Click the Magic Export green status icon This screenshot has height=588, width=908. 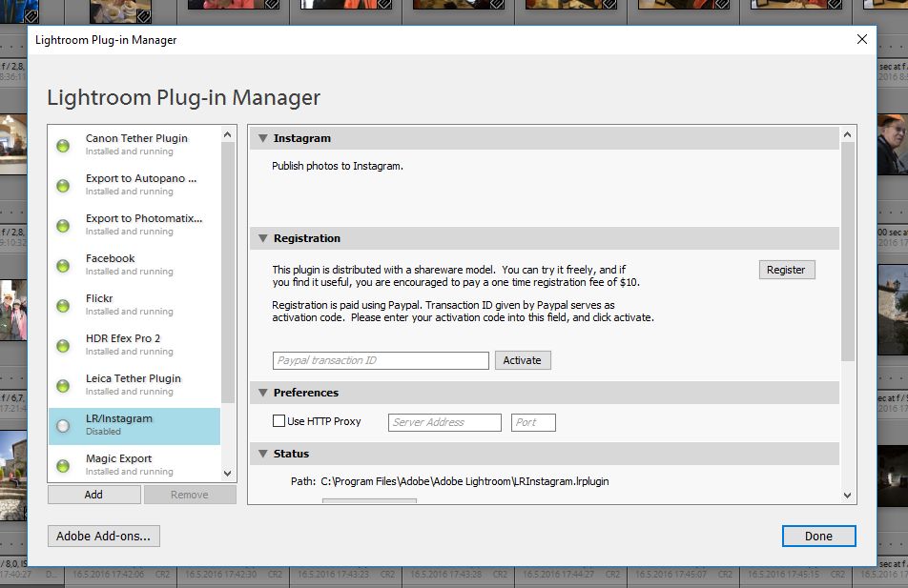(x=63, y=466)
